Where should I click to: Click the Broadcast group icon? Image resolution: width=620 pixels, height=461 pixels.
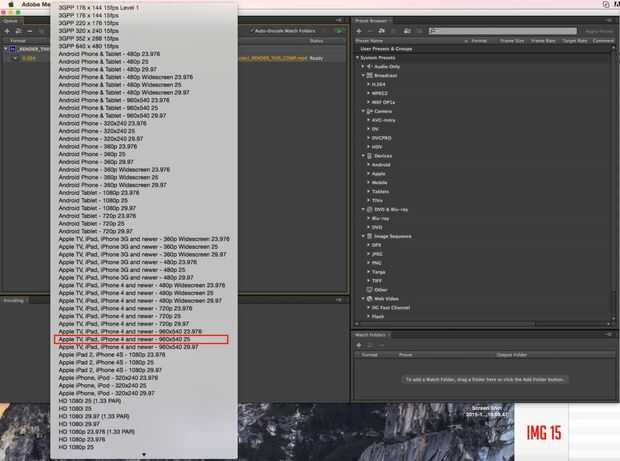tap(370, 75)
